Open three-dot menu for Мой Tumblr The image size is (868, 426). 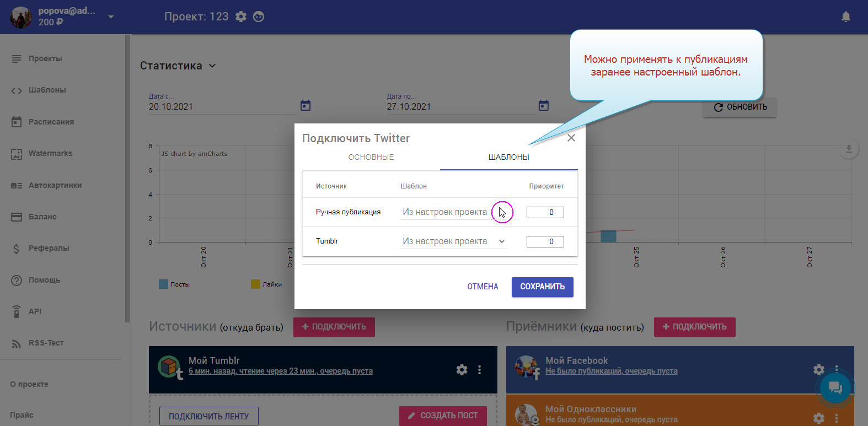pos(480,370)
